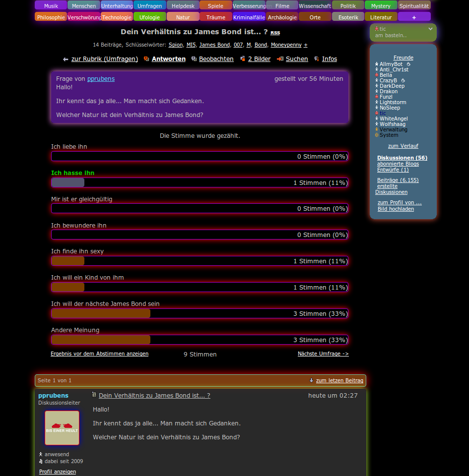
Task: Open the Freunde friends list
Action: tap(403, 58)
